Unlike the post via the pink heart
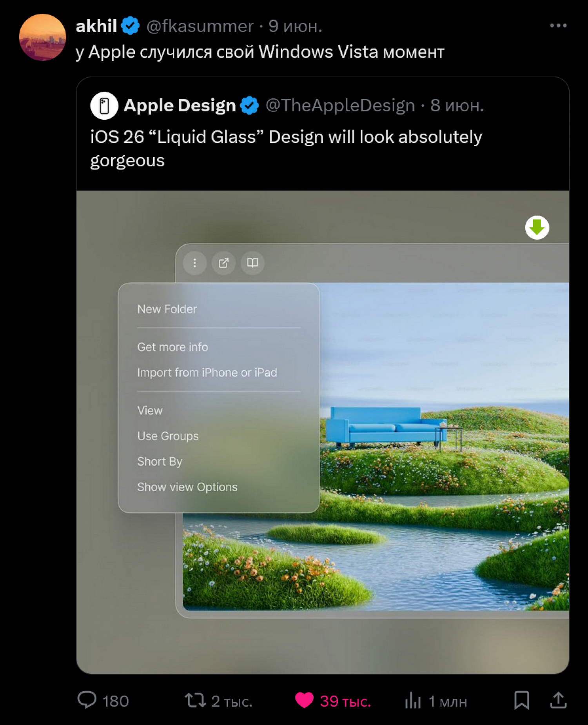Image resolution: width=588 pixels, height=725 pixels. coord(304,700)
